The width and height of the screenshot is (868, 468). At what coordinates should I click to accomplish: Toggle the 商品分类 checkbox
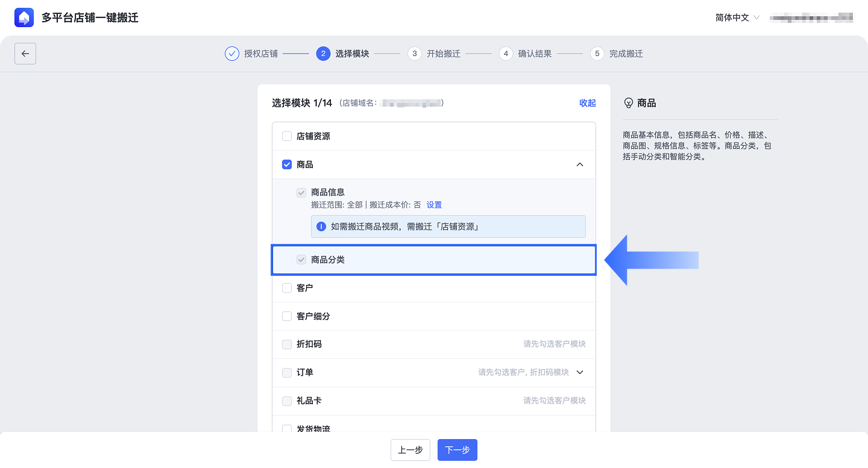(x=301, y=260)
